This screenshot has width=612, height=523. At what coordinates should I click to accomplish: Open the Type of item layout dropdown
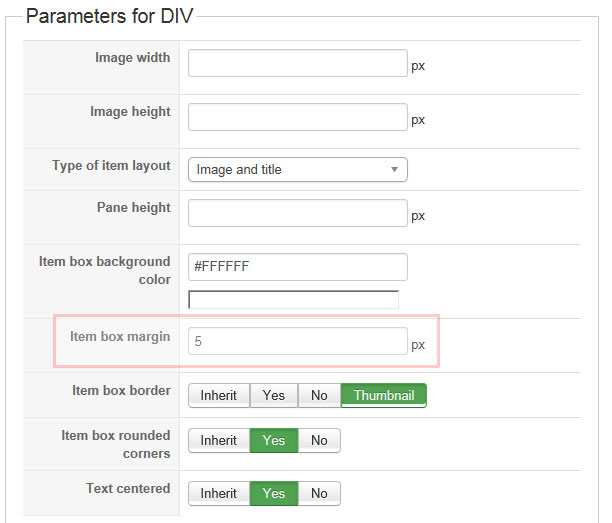coord(297,170)
